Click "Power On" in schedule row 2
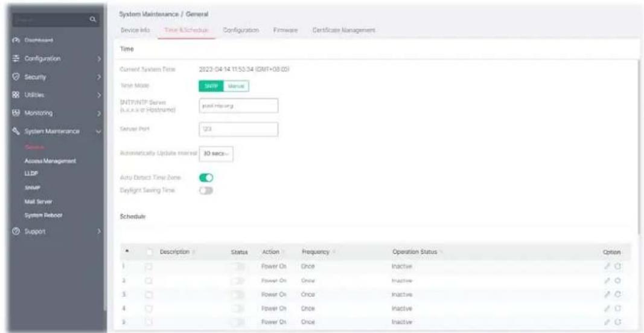Screen dimensions: 644x333 click(x=273, y=280)
